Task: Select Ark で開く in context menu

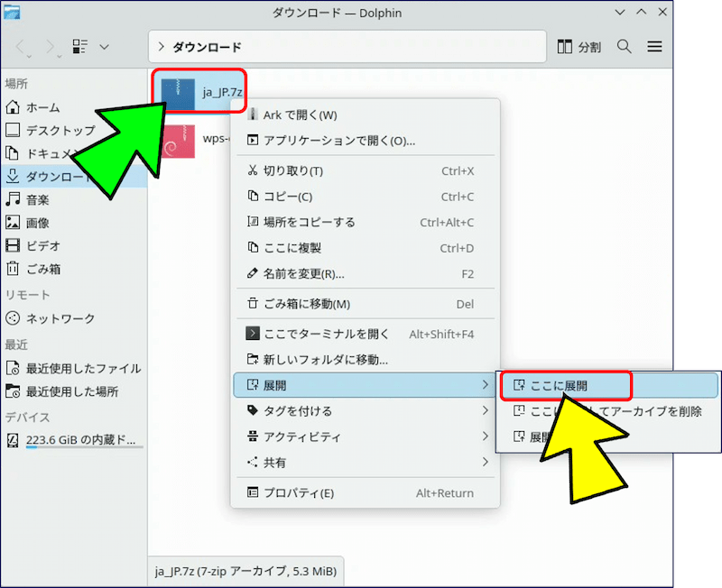Action: (300, 115)
